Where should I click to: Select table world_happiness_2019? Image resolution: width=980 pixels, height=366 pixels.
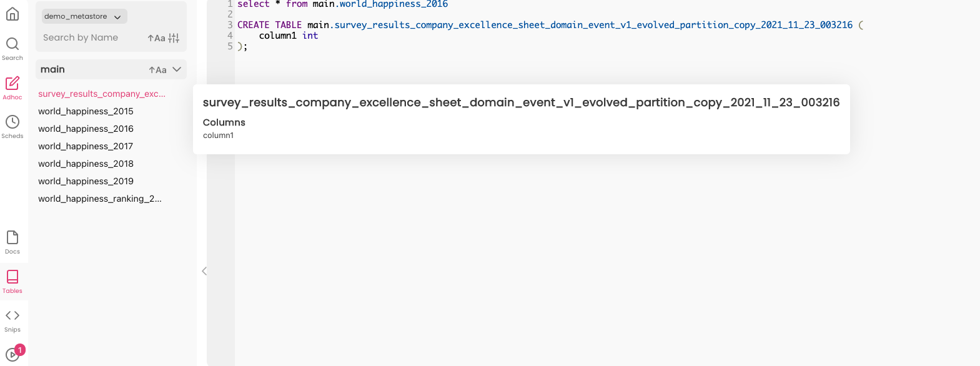click(x=86, y=181)
